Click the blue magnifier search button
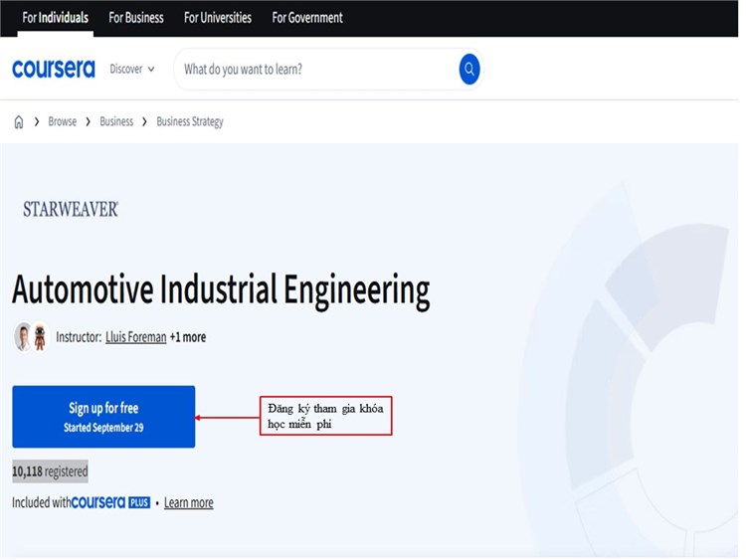 469,69
